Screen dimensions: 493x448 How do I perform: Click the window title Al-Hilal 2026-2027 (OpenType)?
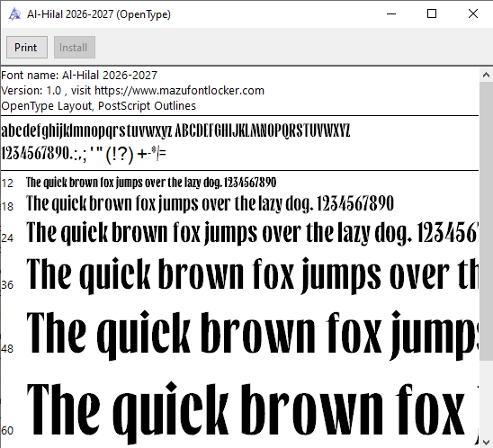[99, 14]
